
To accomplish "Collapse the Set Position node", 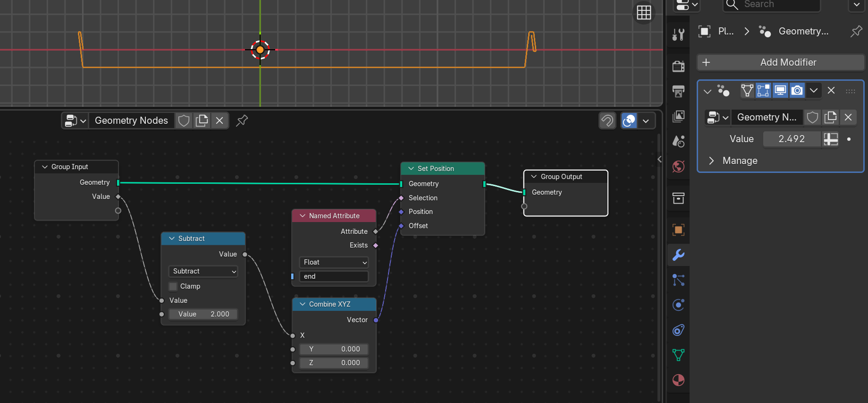I will [411, 169].
